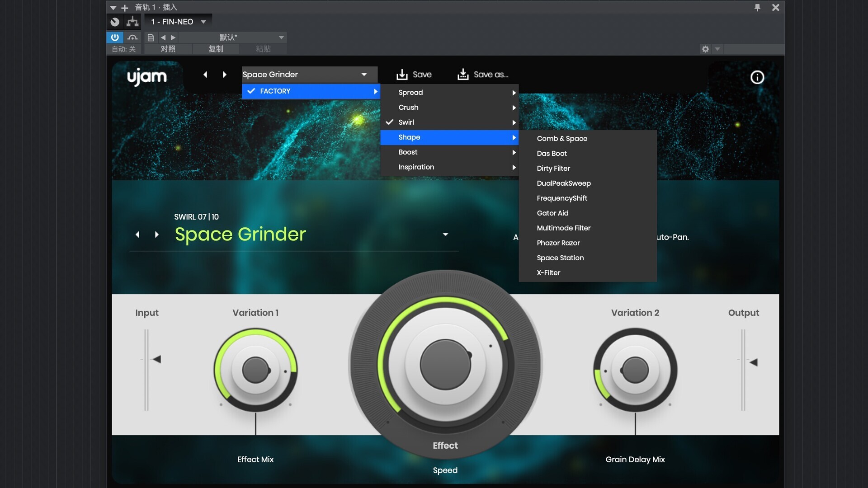Click the SWIRL 07 | 10 label
The image size is (868, 488).
[196, 217]
